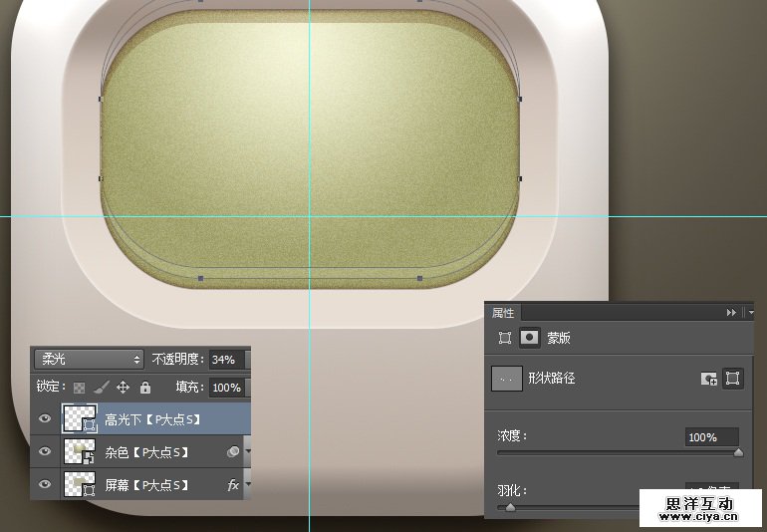Toggle visibility of the 杂色 layer
The width and height of the screenshot is (767, 532).
(45, 452)
